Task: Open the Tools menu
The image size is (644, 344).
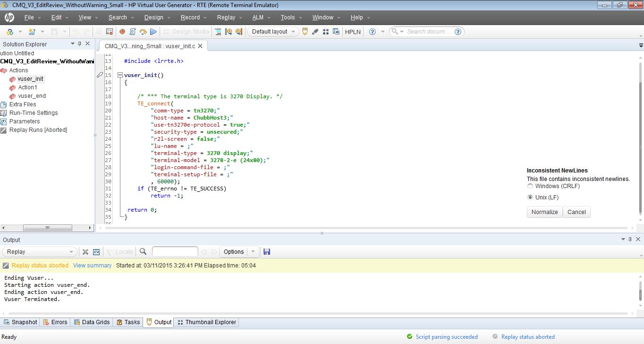Action: [288, 17]
